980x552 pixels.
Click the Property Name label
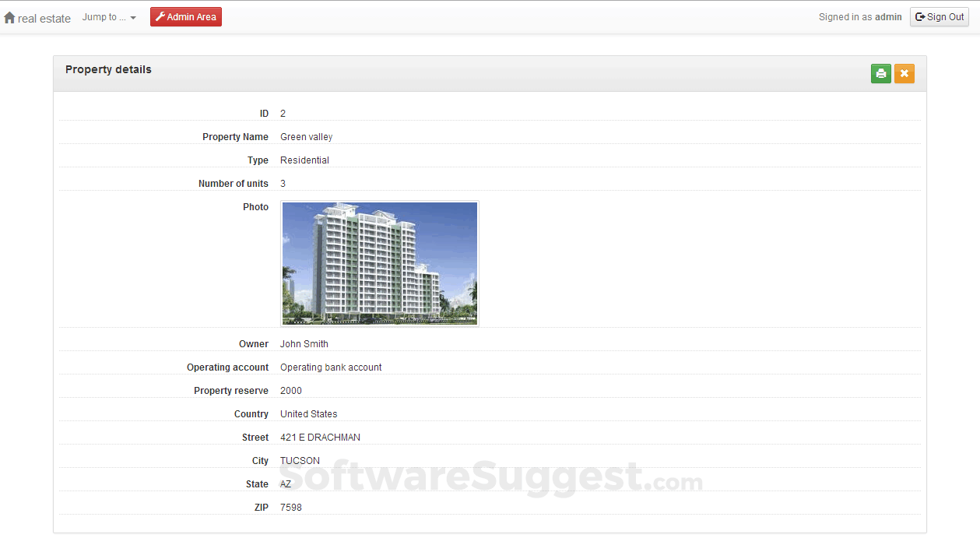235,137
